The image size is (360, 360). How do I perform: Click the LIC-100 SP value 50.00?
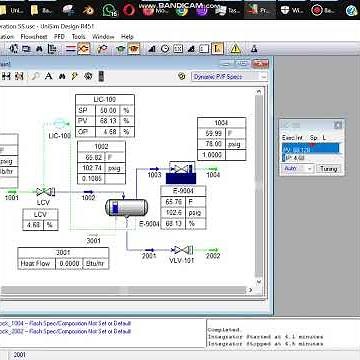point(108,110)
